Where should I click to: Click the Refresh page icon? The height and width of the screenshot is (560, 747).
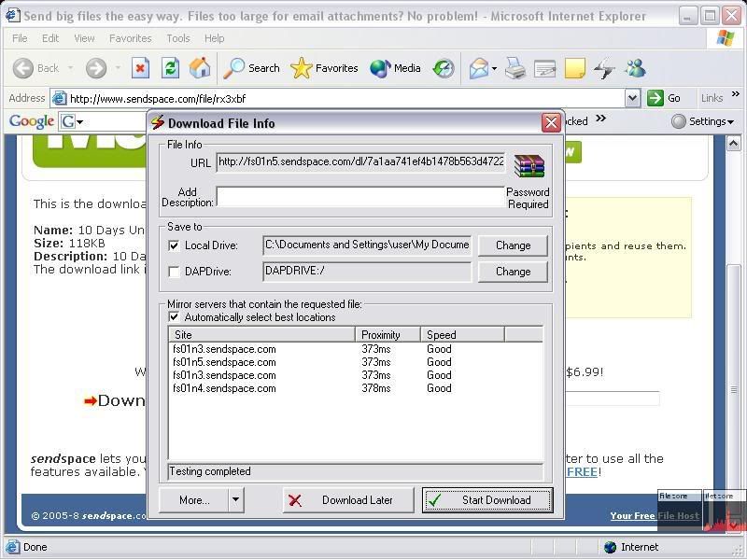click(170, 68)
